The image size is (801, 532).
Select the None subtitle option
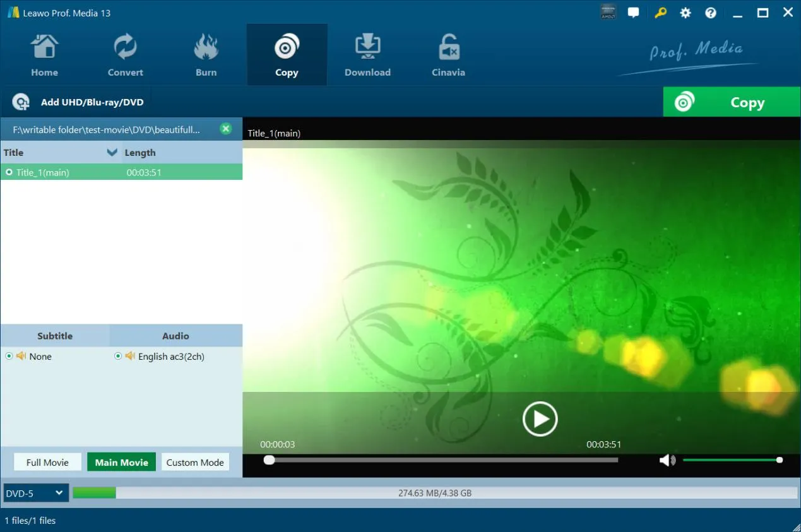9,356
